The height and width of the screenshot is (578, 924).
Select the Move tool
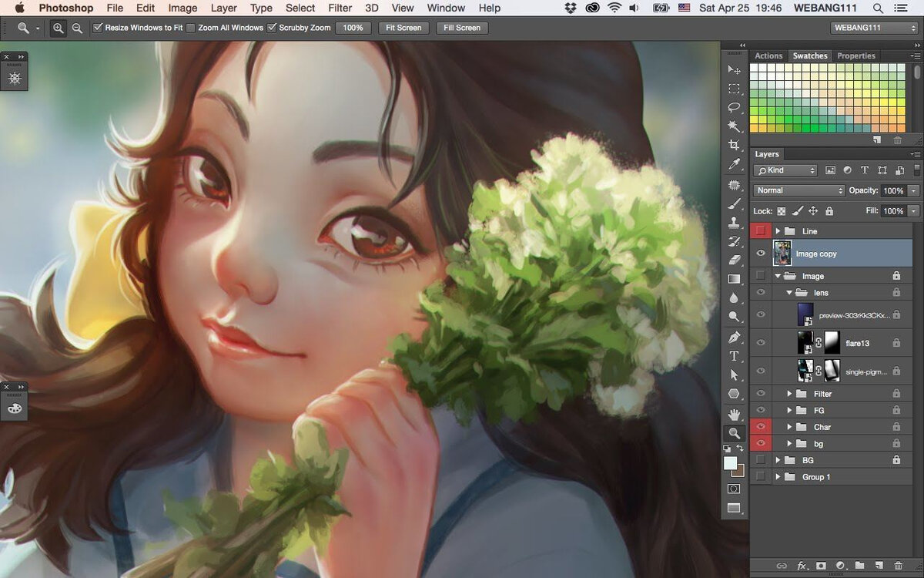coord(734,69)
